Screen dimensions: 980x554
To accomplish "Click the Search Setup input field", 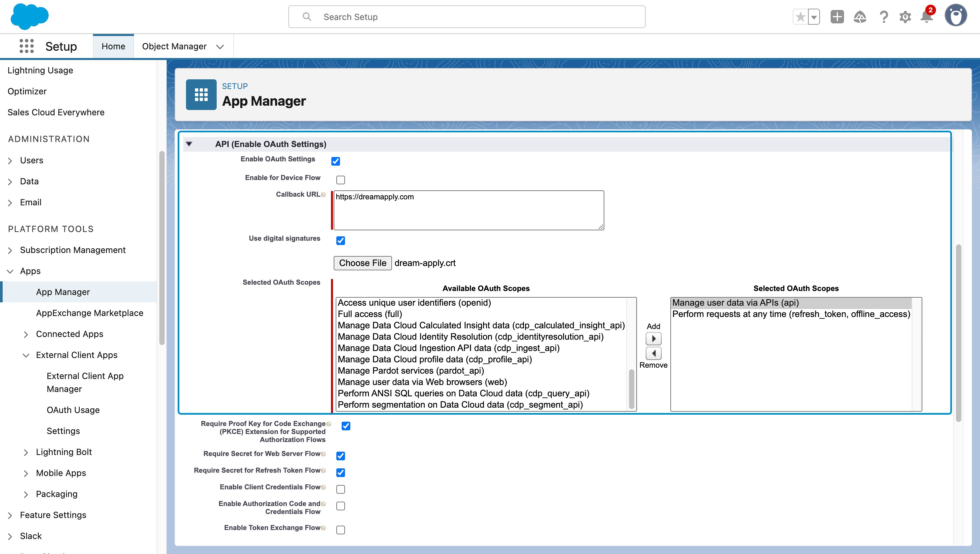I will pos(467,17).
